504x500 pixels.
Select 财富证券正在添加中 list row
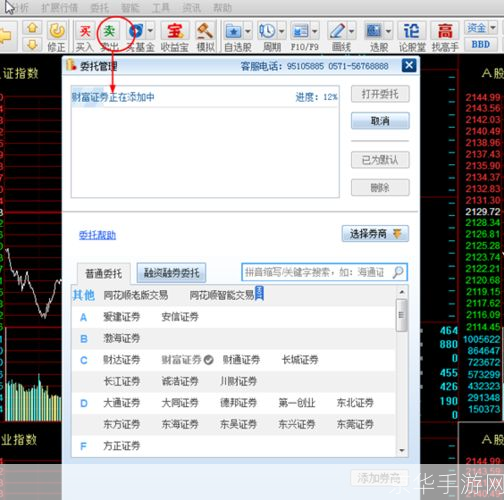[205, 97]
